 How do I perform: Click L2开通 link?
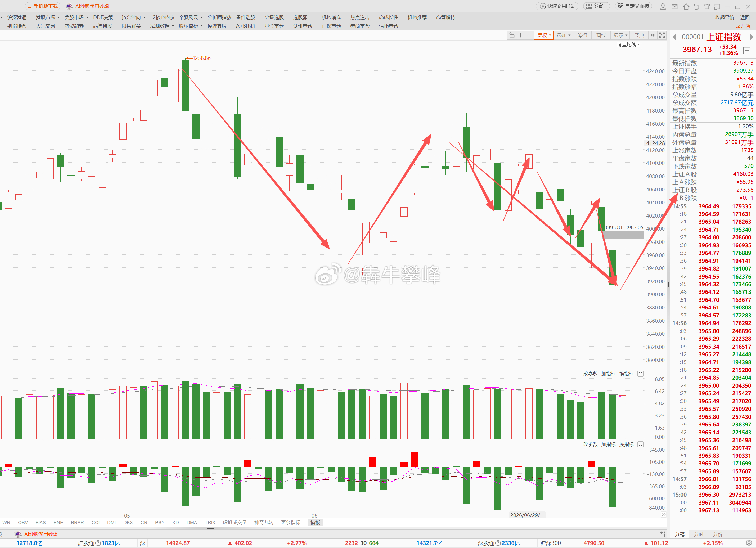743,26
